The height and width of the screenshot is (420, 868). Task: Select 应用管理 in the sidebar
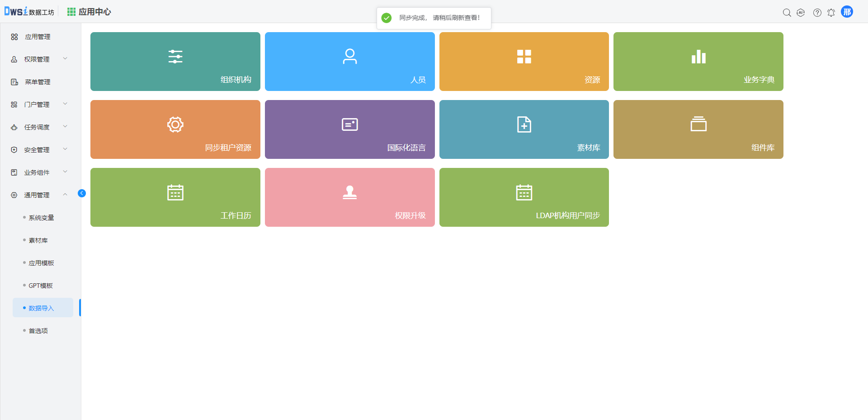(38, 37)
